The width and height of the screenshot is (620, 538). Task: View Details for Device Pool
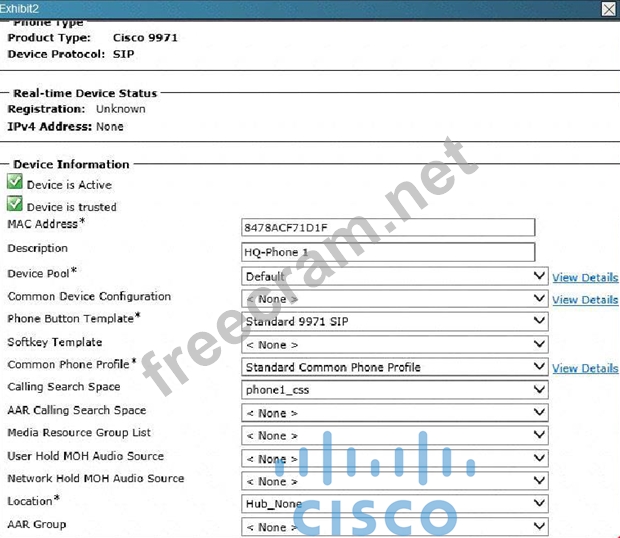tap(585, 277)
